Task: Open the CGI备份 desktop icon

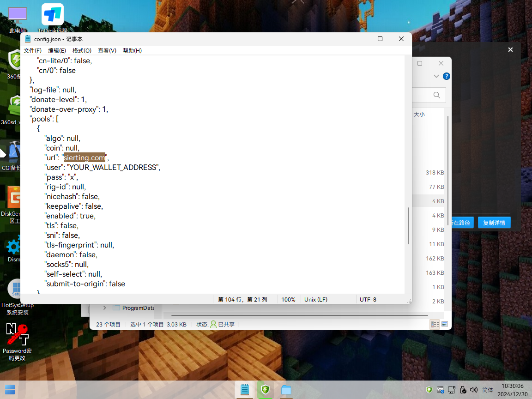Action: point(11,156)
